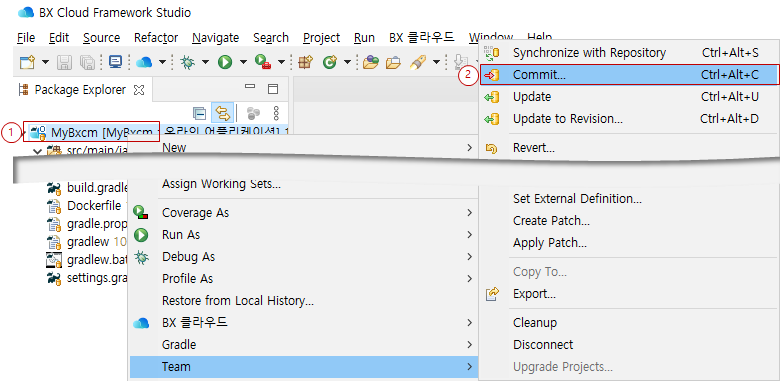
Task: Open the Run toolbar dropdown arrow
Action: [243, 63]
